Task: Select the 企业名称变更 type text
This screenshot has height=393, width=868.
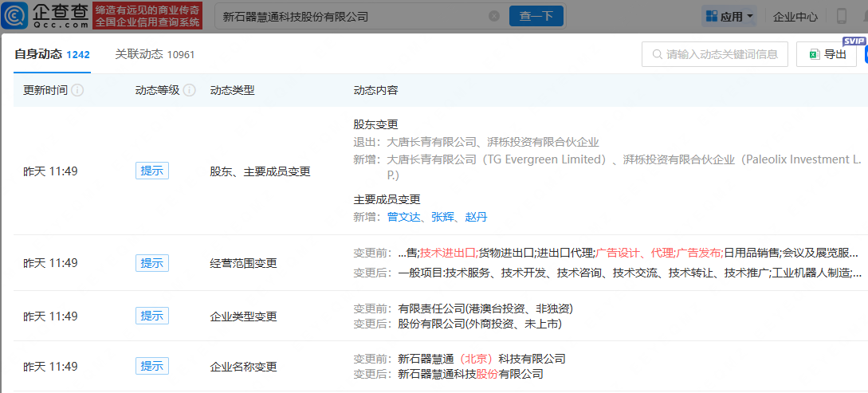Action: point(244,367)
